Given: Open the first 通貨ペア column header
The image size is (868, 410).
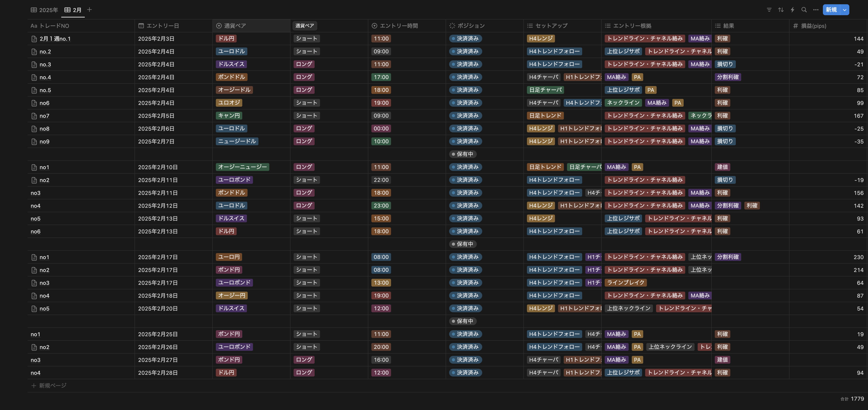Looking at the screenshot, I should click(251, 26).
